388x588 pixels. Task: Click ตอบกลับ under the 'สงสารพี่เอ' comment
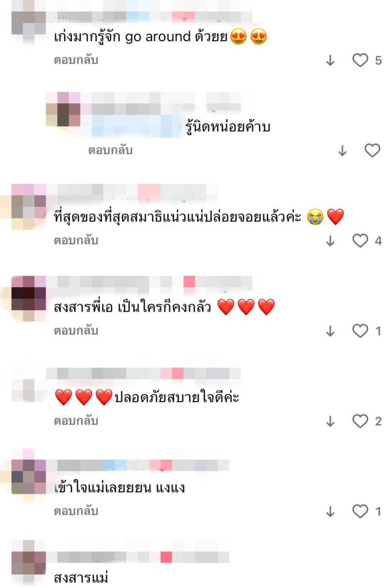pyautogui.click(x=76, y=331)
